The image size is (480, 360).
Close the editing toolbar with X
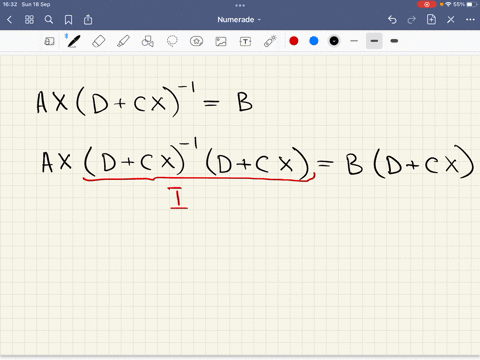[x=451, y=20]
